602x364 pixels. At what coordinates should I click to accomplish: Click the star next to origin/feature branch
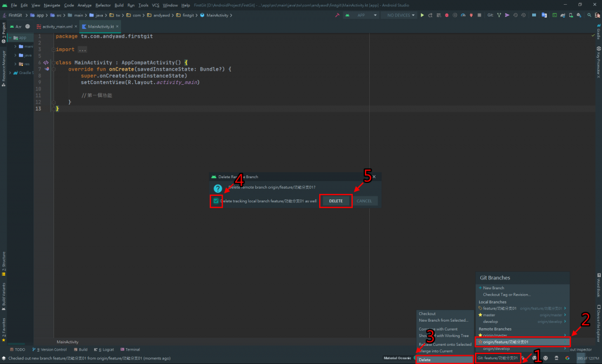[x=480, y=342]
